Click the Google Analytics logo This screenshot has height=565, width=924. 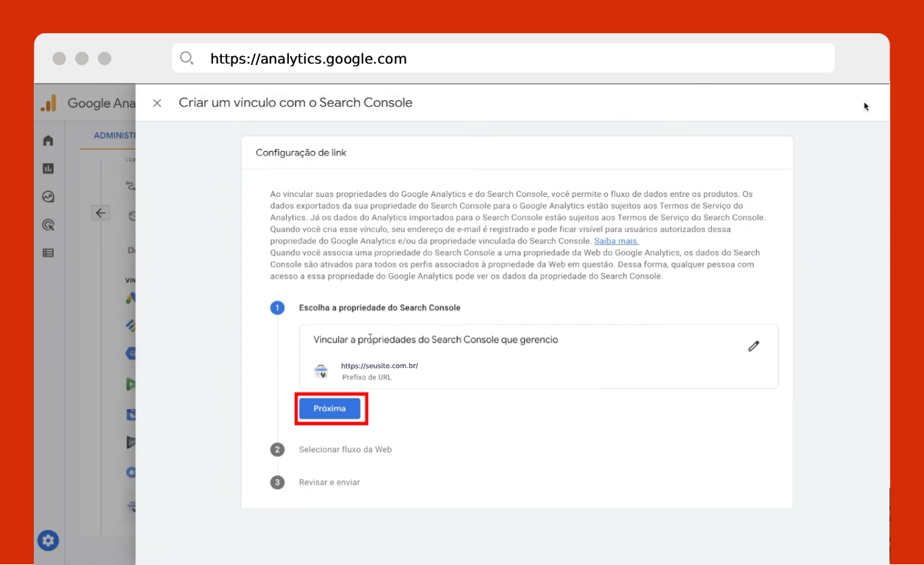[49, 104]
